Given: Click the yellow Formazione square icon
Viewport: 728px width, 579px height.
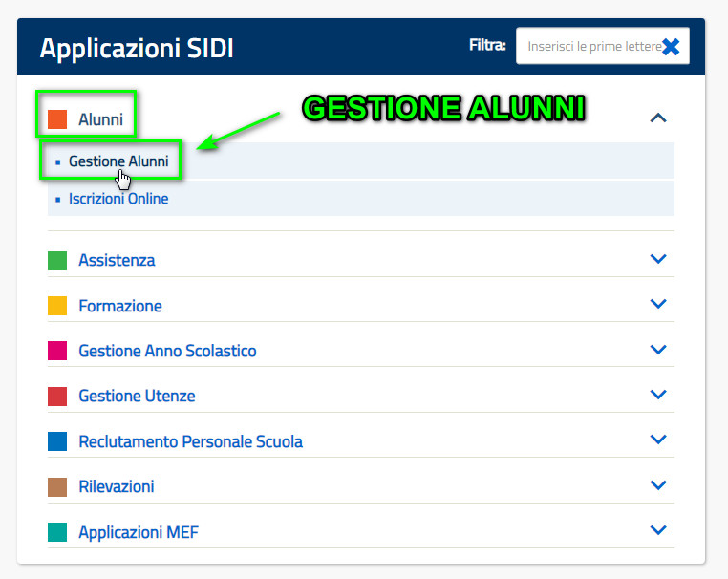Looking at the screenshot, I should 57,306.
